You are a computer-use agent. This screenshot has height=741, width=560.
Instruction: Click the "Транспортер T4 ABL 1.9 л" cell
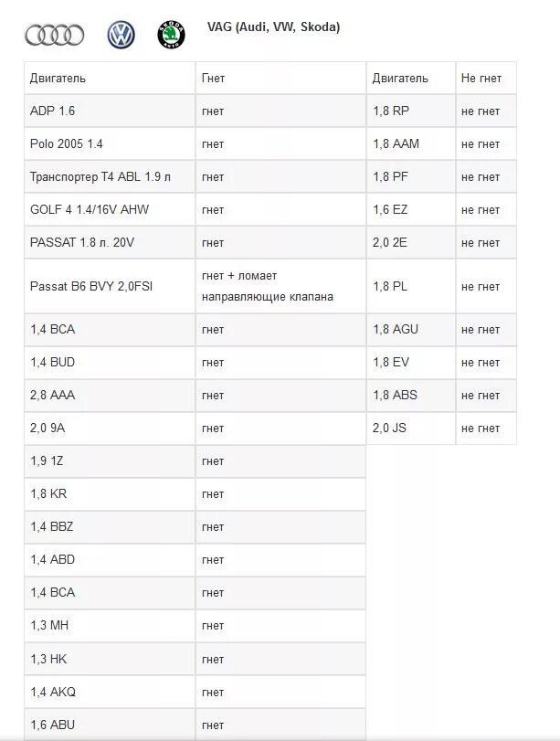[x=100, y=177]
